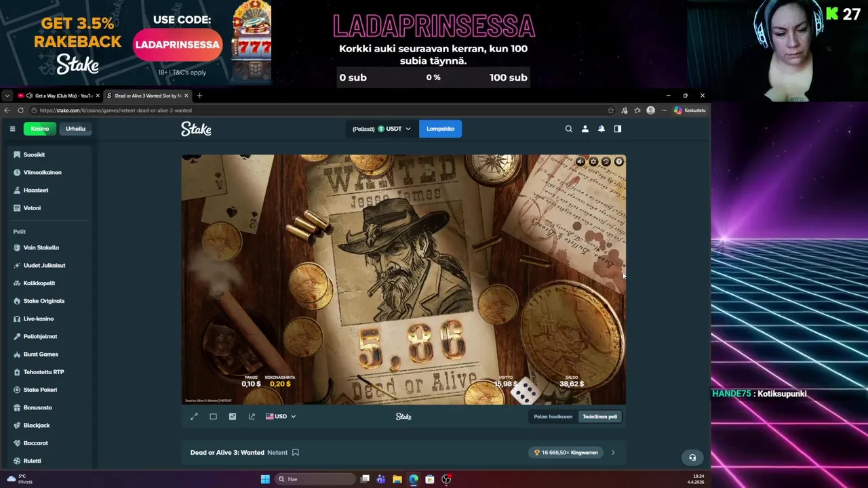
Task: Select Pelaa huvikseen mode
Action: [553, 416]
